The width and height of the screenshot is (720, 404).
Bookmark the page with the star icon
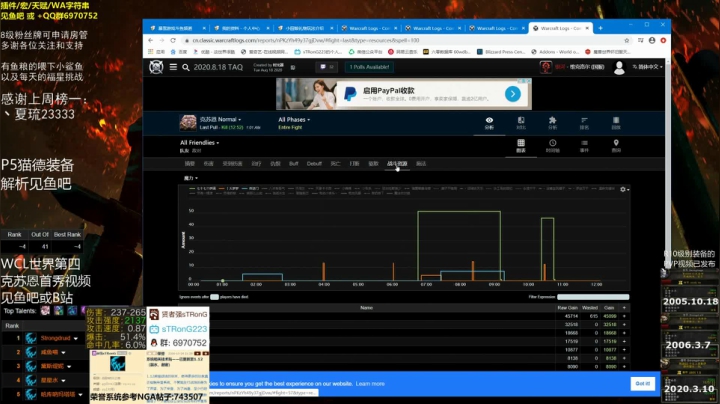coord(627,40)
